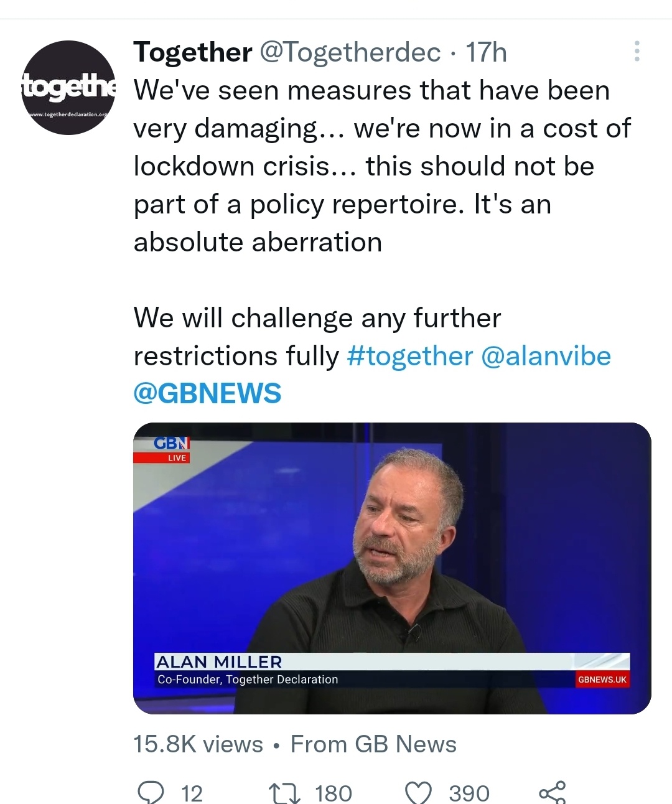Tap the share icon
Viewport: 672px width, 804px height.
553,792
